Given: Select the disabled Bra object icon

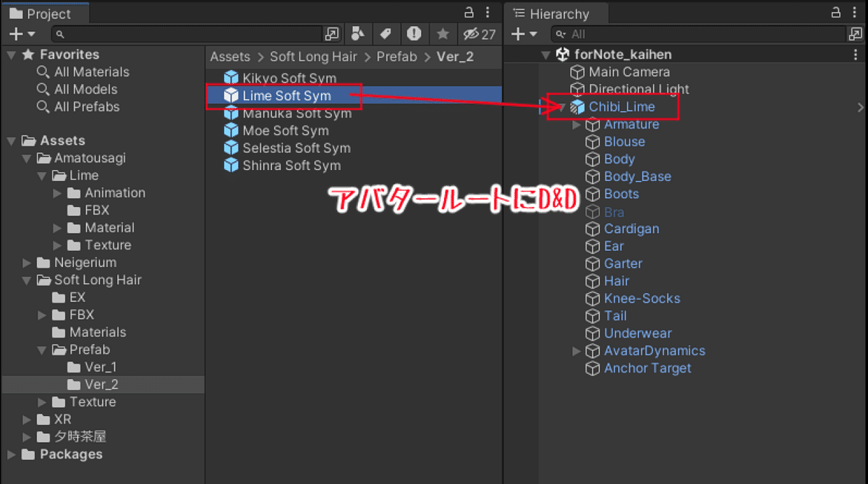Looking at the screenshot, I should pos(592,212).
